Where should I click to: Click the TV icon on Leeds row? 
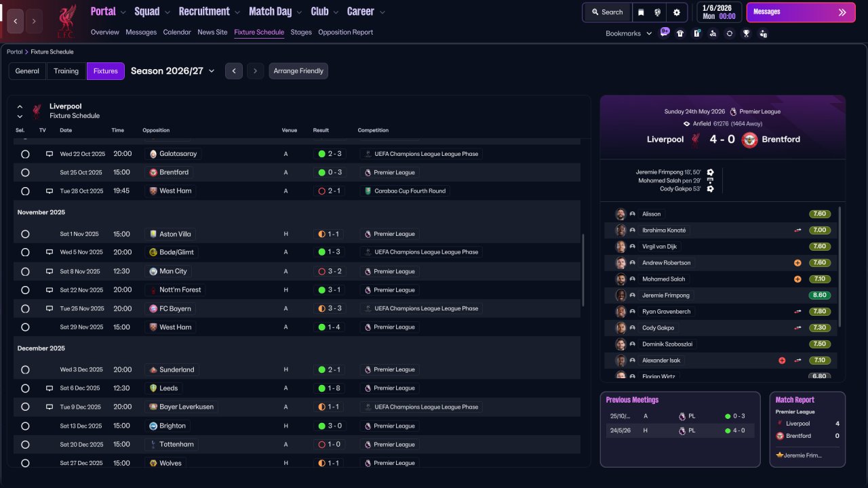tap(50, 388)
